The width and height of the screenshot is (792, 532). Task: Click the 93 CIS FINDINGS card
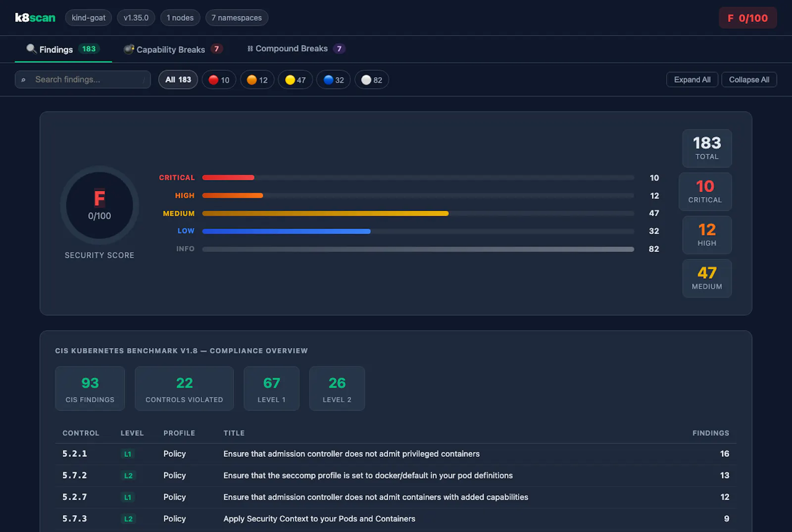tap(90, 388)
